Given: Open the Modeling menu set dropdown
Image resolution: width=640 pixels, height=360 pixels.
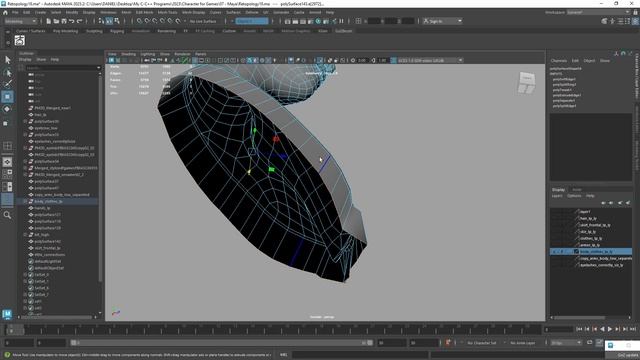Looking at the screenshot, I should pyautogui.click(x=20, y=21).
